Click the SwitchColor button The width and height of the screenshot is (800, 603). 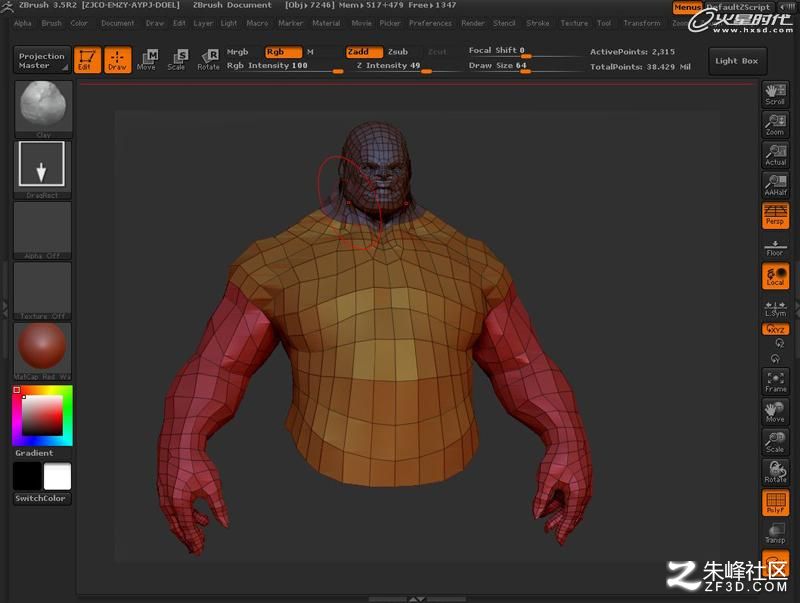[41, 498]
